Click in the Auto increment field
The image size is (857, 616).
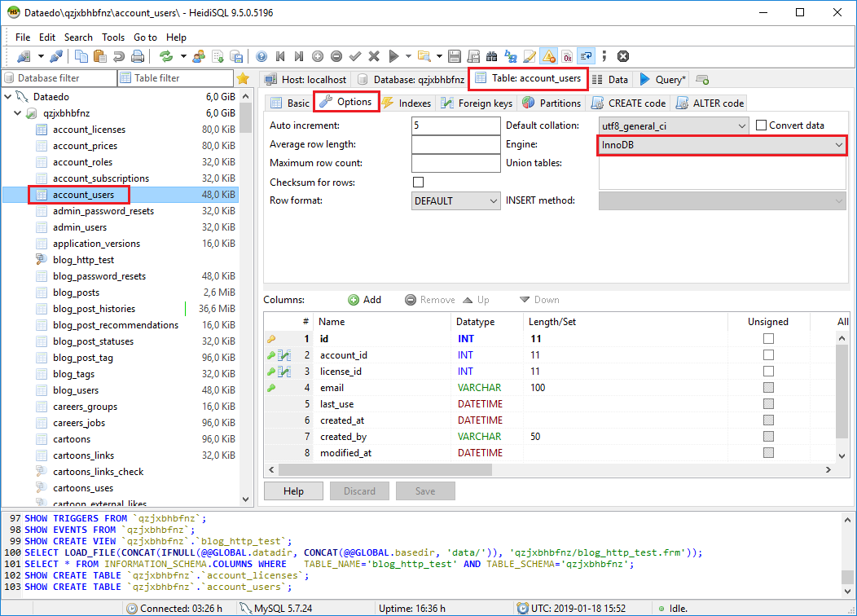[x=455, y=125]
